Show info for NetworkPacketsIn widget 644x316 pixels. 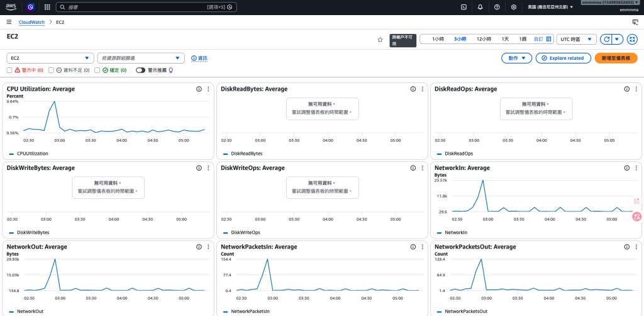click(x=413, y=247)
